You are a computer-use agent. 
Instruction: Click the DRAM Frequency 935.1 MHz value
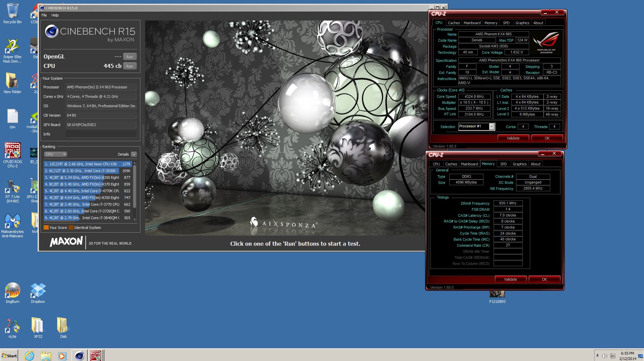(x=508, y=203)
